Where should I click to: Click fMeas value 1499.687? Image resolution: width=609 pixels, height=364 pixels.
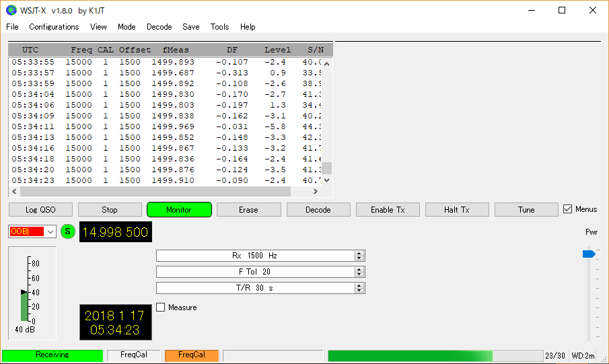click(173, 73)
